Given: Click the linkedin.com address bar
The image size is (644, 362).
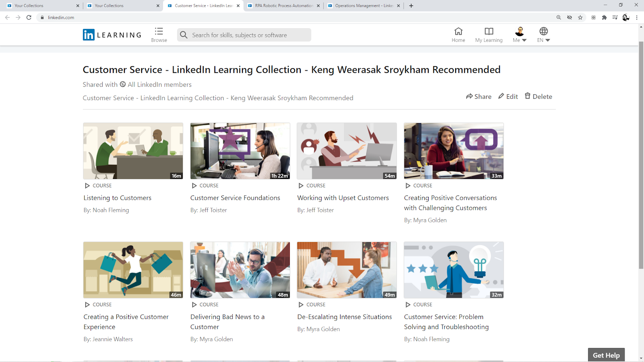Looking at the screenshot, I should point(298,17).
